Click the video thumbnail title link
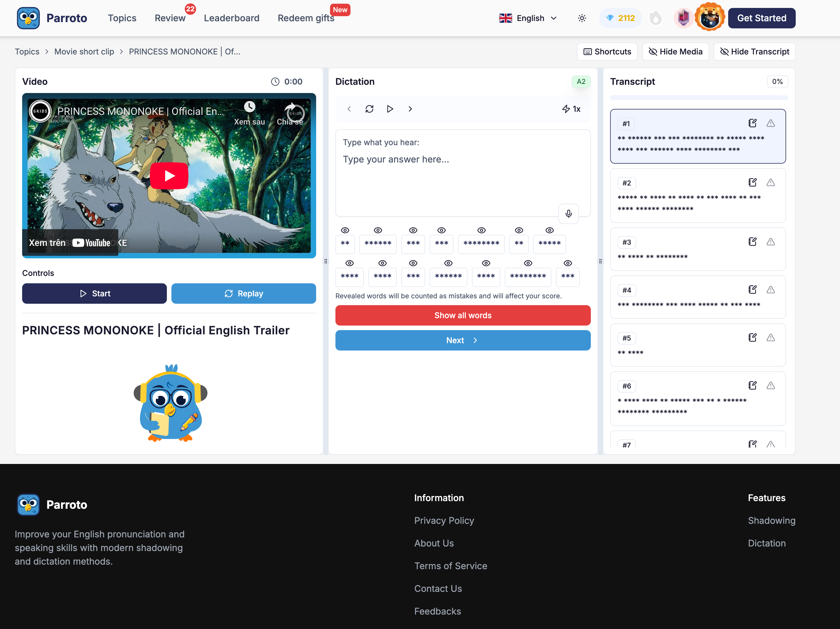 (x=140, y=111)
